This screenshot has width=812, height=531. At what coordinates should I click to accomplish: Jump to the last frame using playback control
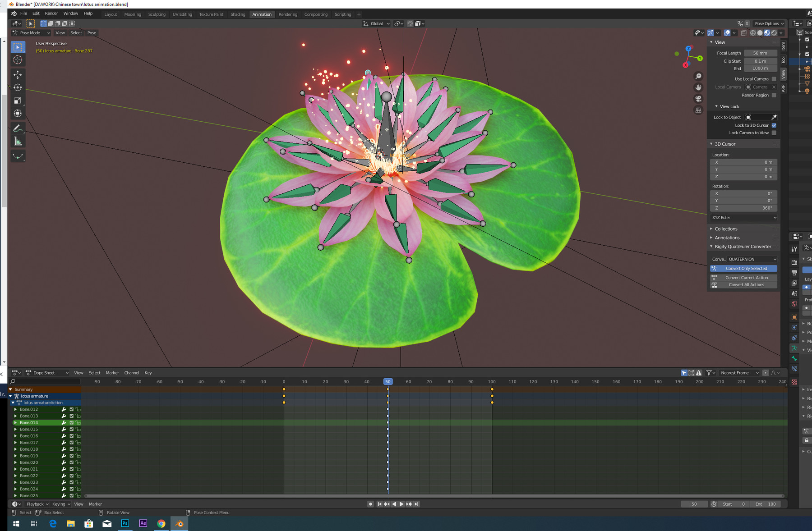(416, 504)
